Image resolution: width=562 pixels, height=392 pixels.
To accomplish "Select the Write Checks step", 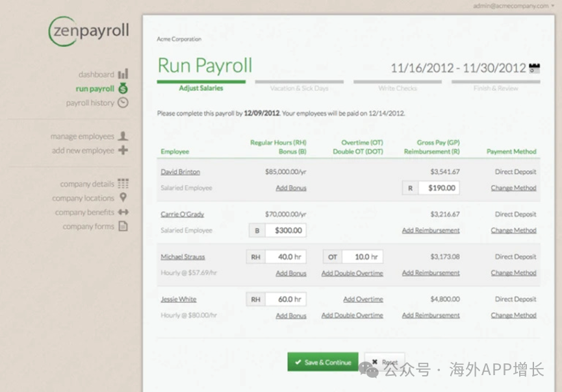I will click(398, 86).
